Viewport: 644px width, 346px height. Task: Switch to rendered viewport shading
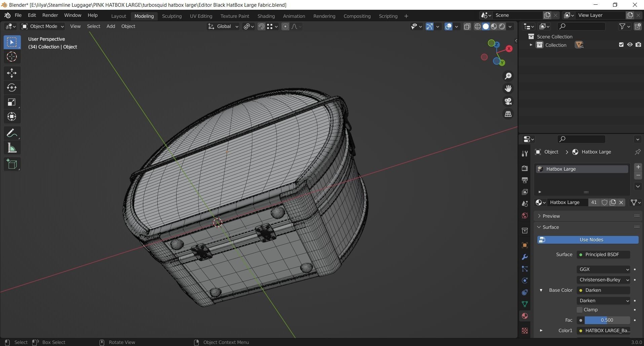(x=502, y=26)
